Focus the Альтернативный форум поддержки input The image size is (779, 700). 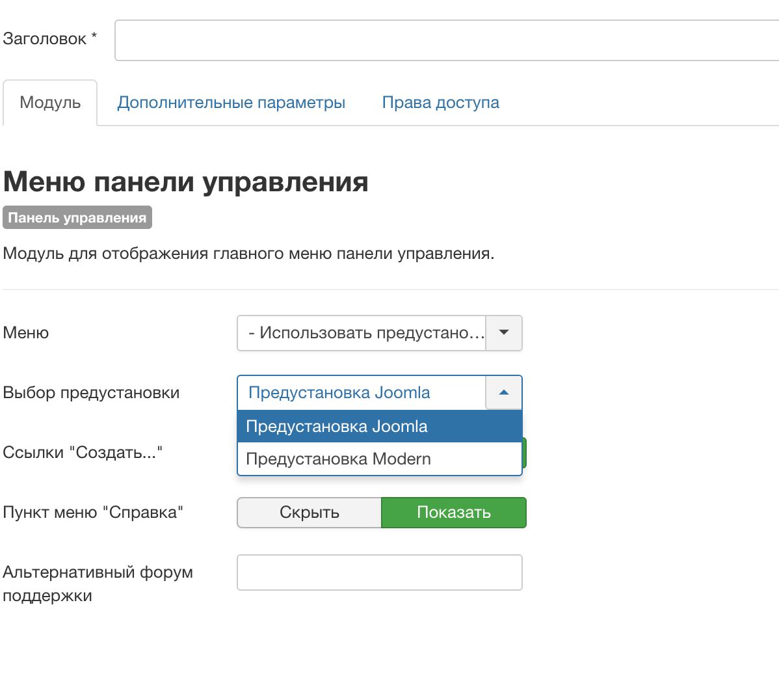pos(379,572)
